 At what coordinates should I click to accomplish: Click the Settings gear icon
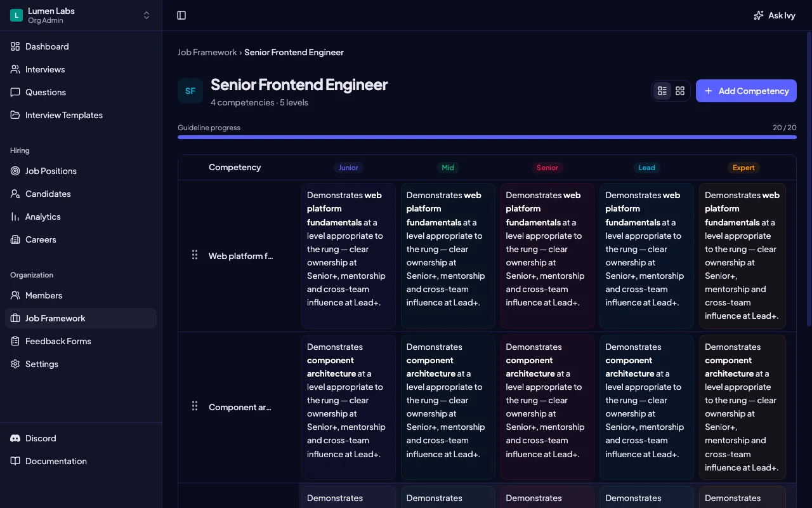pyautogui.click(x=15, y=364)
